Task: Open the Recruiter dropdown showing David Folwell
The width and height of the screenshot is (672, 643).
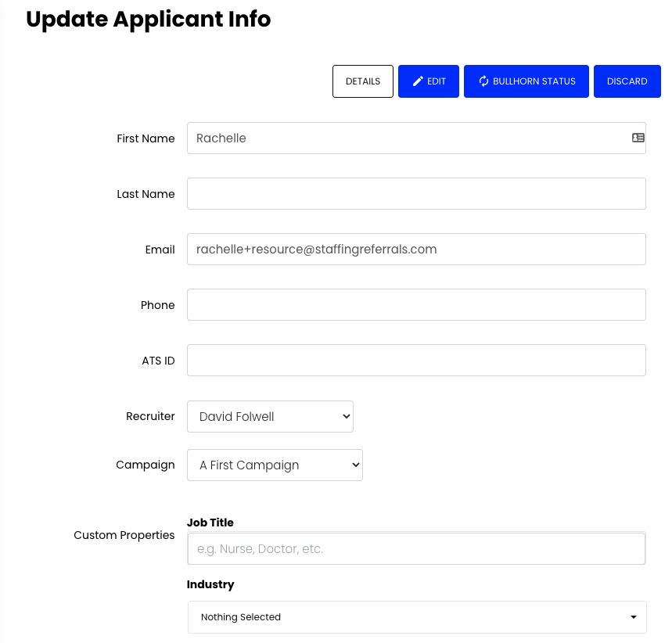Action: click(x=270, y=416)
